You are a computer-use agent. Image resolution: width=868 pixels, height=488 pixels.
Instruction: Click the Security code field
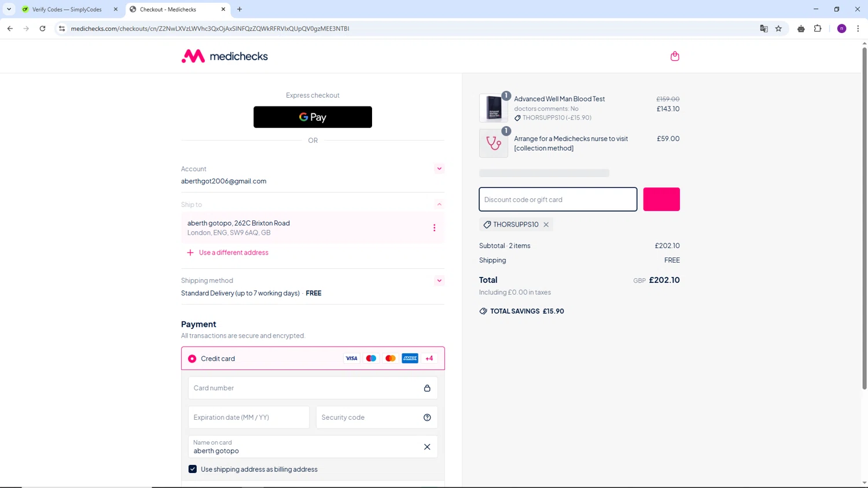click(377, 417)
